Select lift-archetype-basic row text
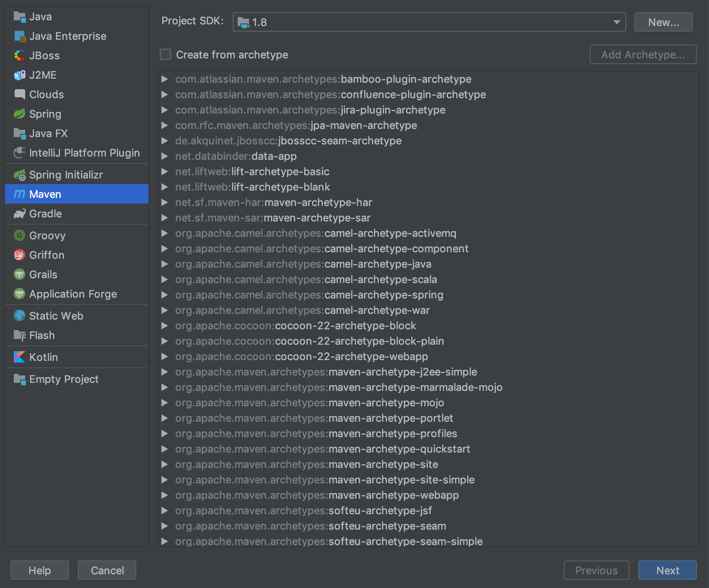The height and width of the screenshot is (588, 709). coord(252,172)
